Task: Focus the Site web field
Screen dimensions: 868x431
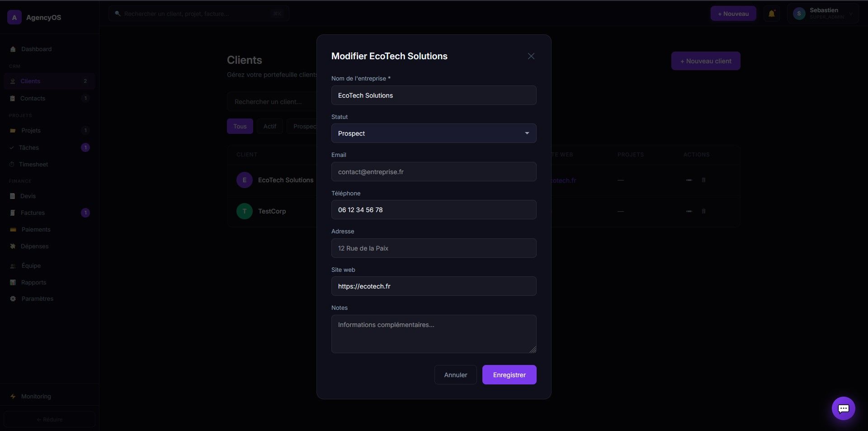Action: pyautogui.click(x=434, y=286)
